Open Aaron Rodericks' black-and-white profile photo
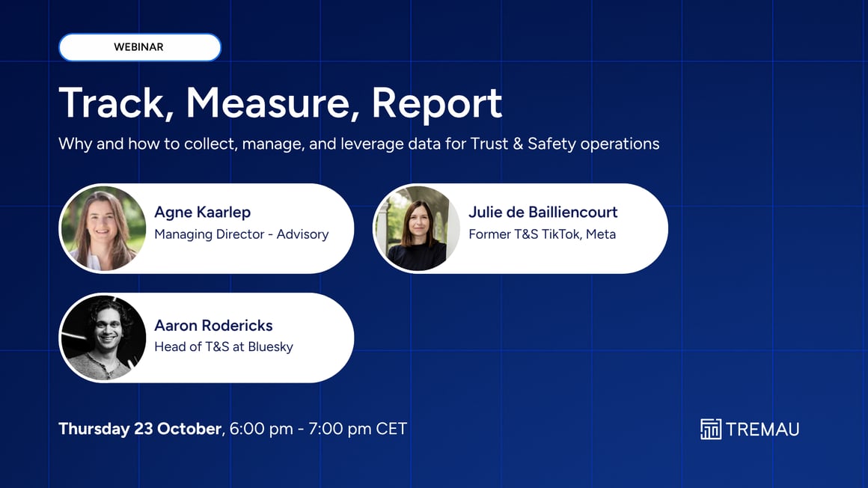The height and width of the screenshot is (488, 868). point(103,338)
